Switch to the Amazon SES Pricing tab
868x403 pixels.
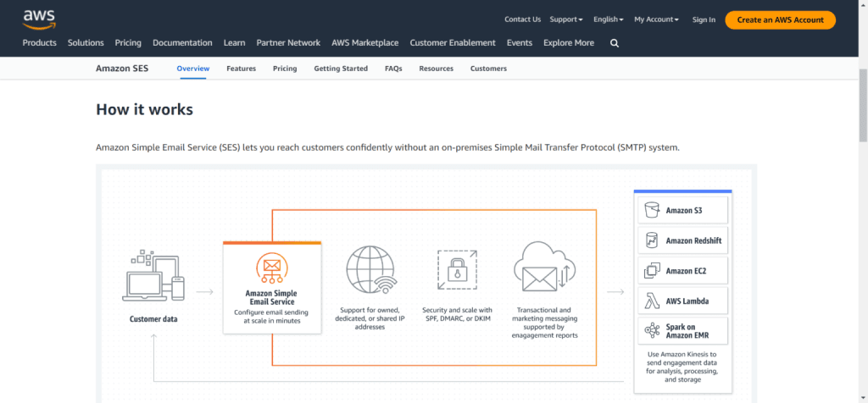pos(285,69)
